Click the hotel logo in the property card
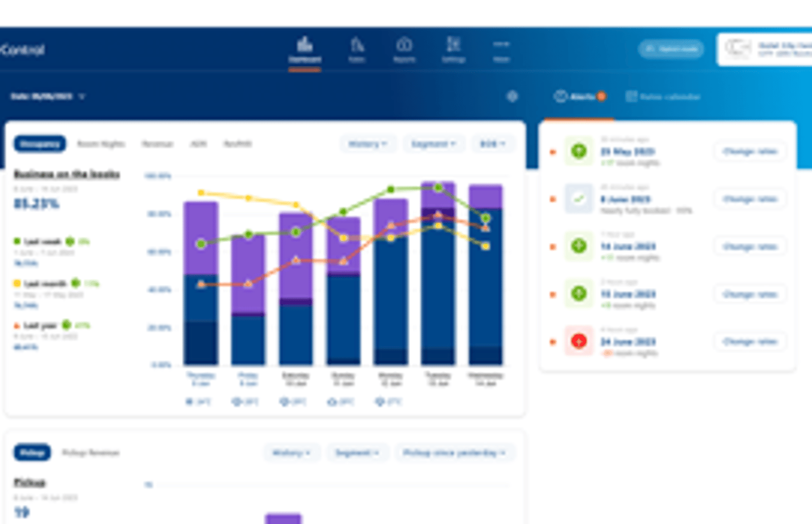Image resolution: width=812 pixels, height=524 pixels. [737, 49]
